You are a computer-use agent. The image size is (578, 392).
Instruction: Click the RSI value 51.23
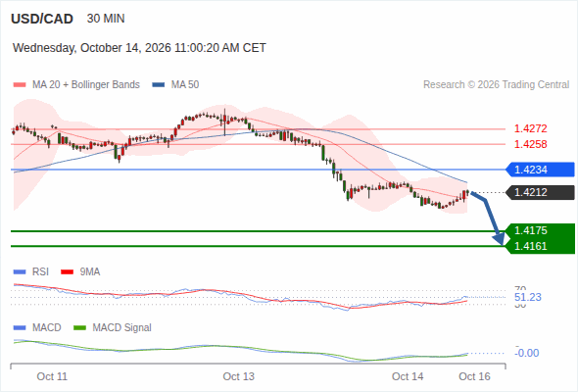coord(528,297)
